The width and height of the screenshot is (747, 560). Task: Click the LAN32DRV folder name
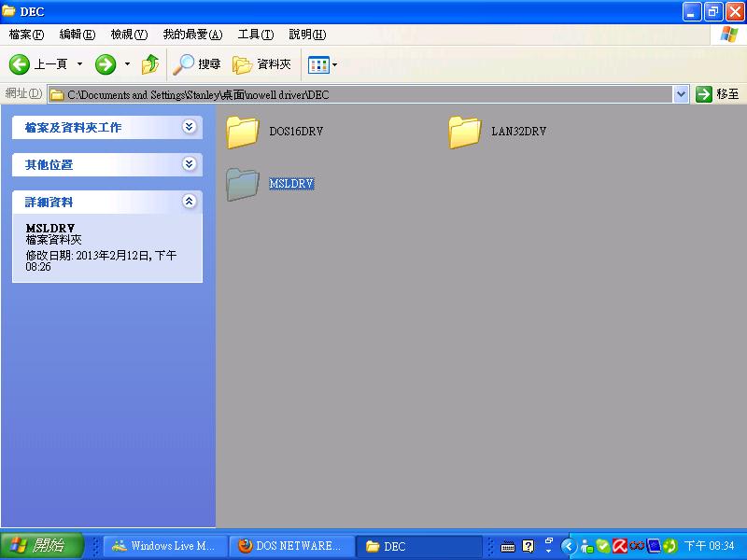point(519,132)
